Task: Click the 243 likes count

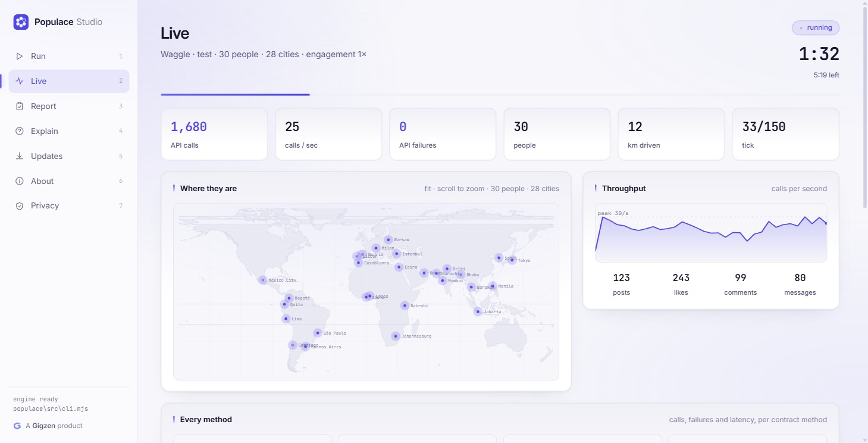Action: (681, 277)
